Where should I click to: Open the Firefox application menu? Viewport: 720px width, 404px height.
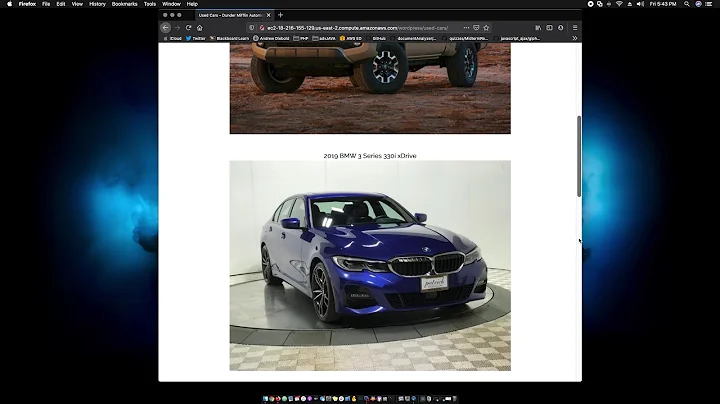click(27, 4)
